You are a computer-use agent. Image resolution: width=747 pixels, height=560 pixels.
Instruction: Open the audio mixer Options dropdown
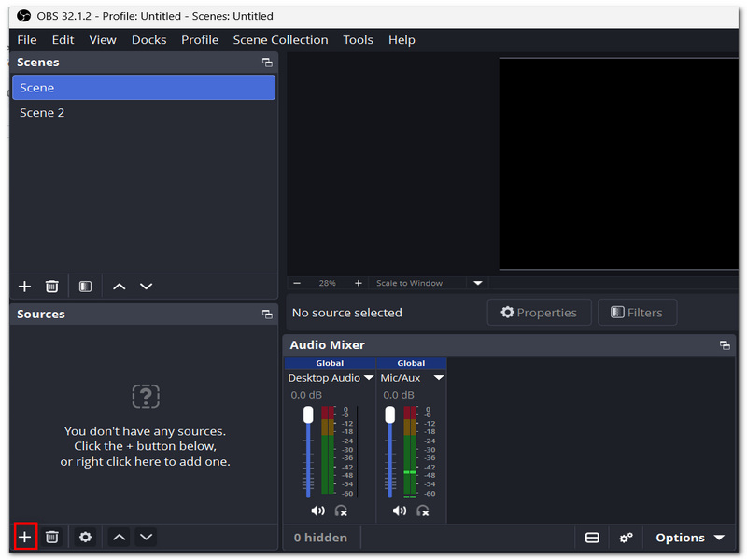point(690,538)
